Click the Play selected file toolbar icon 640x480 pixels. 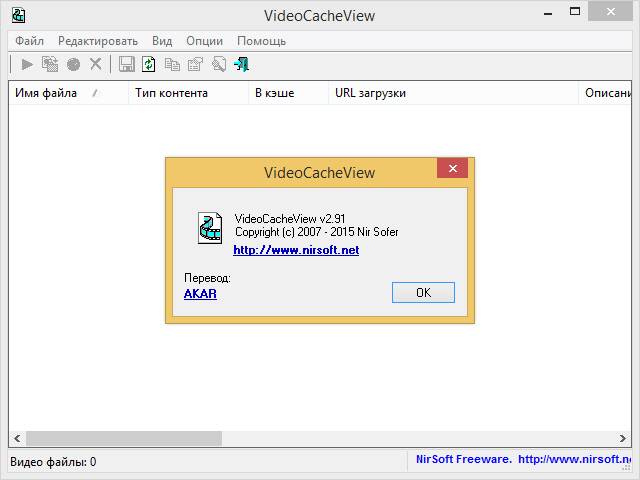point(27,64)
